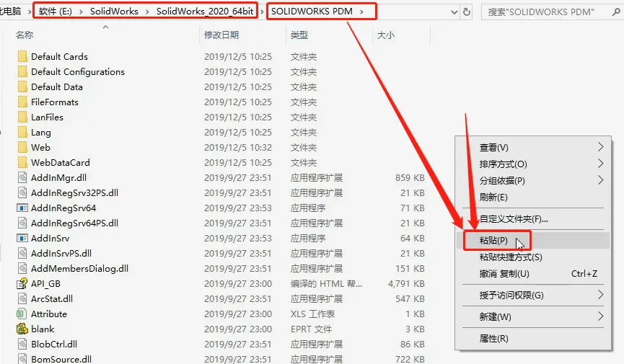624x364 pixels.
Task: Click the AddInSrv application icon
Action: click(x=22, y=238)
